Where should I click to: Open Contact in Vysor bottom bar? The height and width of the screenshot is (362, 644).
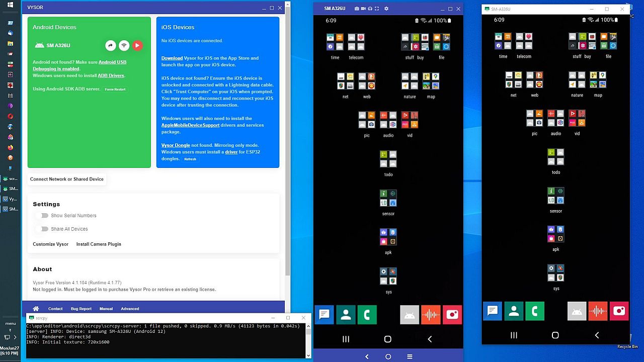(x=55, y=309)
